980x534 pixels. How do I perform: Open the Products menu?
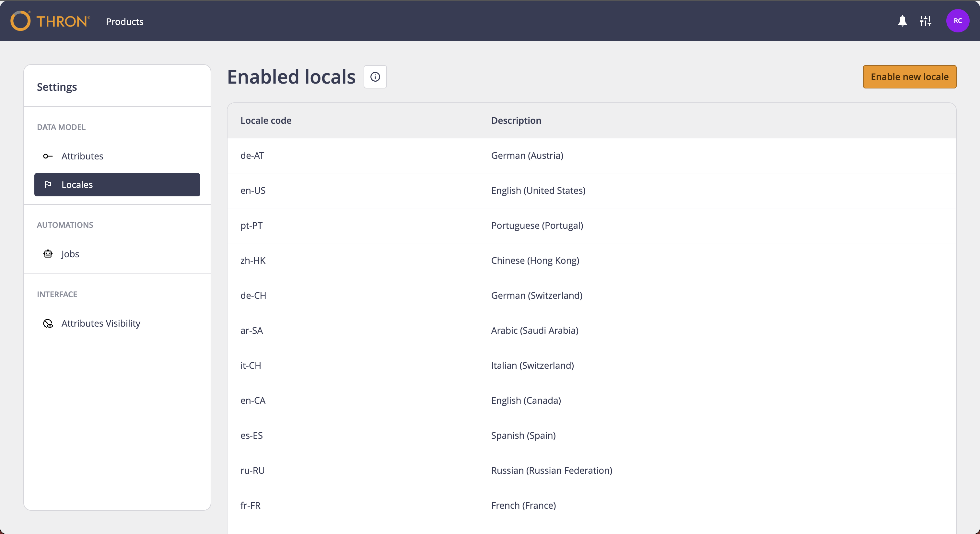[x=125, y=22]
